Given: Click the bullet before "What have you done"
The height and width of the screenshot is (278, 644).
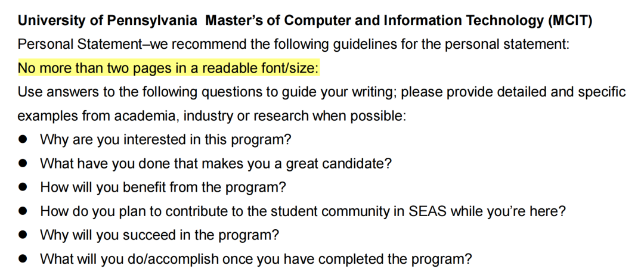Looking at the screenshot, I should click(x=23, y=163).
